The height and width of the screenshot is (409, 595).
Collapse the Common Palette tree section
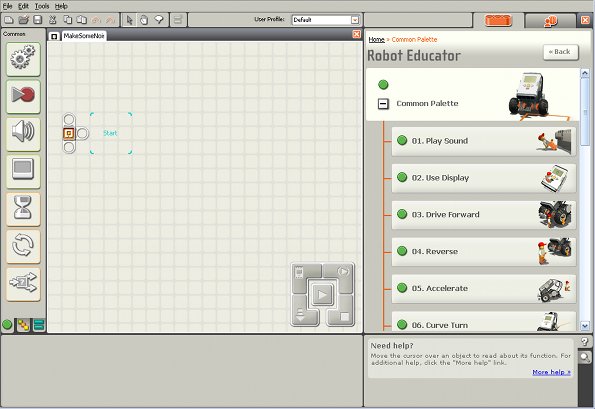coord(383,104)
